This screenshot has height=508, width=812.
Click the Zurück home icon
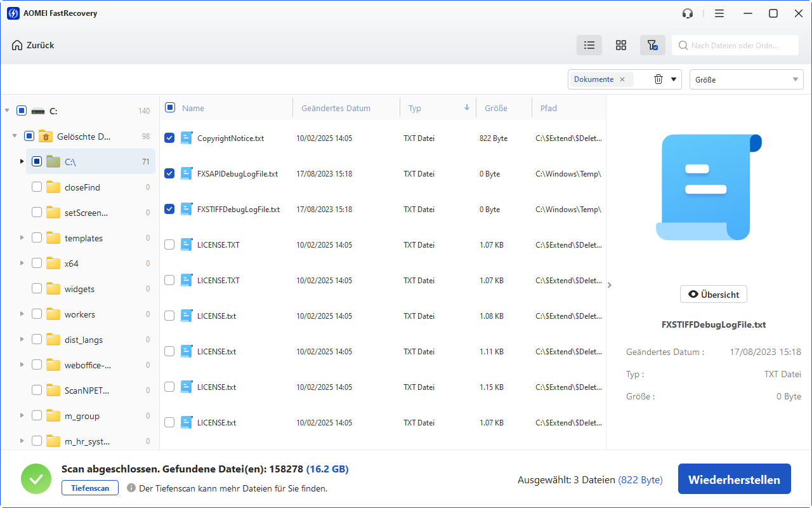click(x=17, y=45)
